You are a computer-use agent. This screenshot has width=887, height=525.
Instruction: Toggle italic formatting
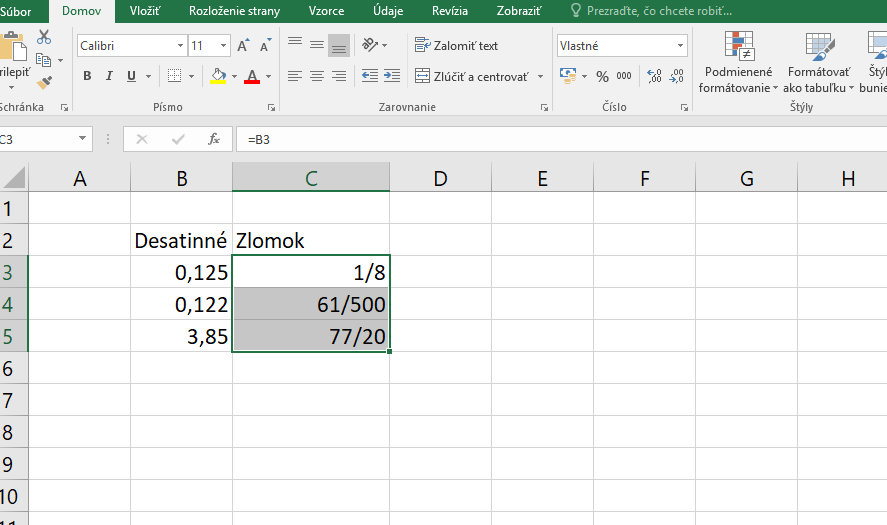click(110, 76)
